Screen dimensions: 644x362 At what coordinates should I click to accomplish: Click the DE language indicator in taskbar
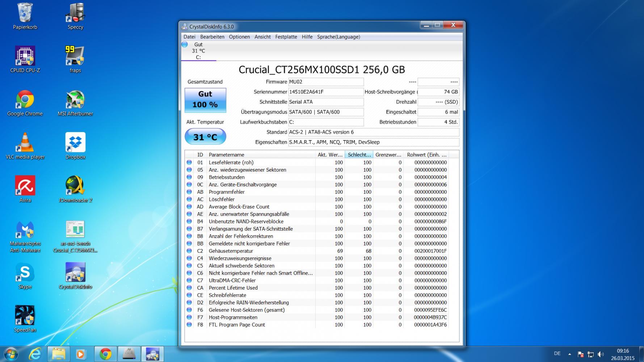point(557,354)
